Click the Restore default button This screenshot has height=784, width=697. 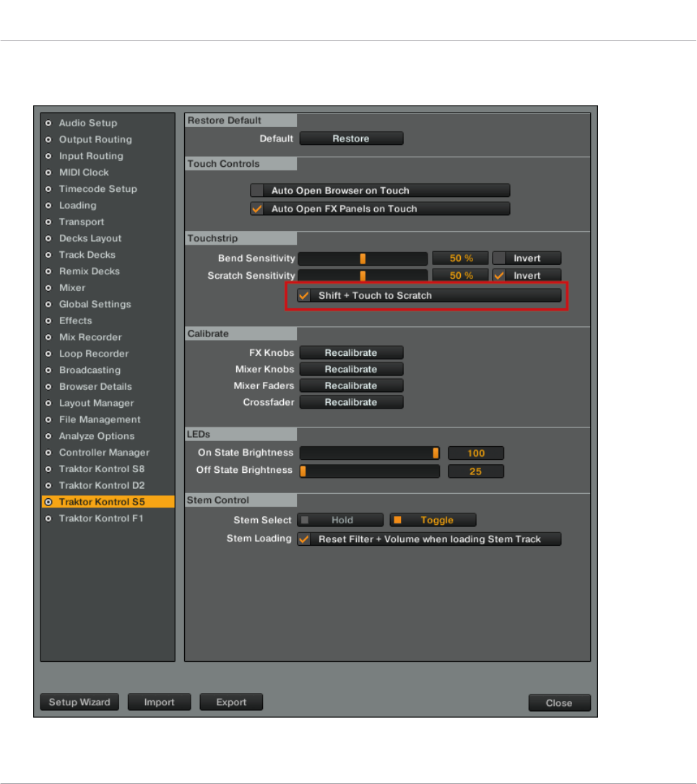pyautogui.click(x=351, y=139)
